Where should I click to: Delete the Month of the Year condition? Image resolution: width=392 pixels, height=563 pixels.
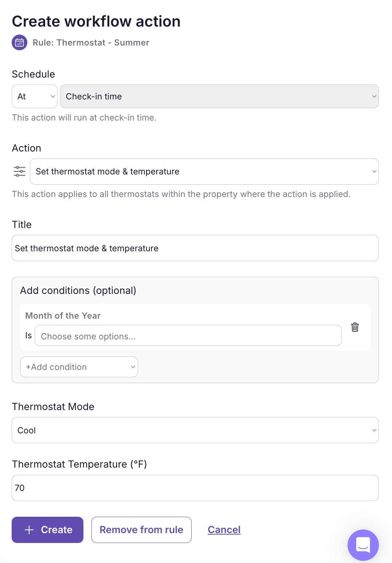(x=354, y=327)
